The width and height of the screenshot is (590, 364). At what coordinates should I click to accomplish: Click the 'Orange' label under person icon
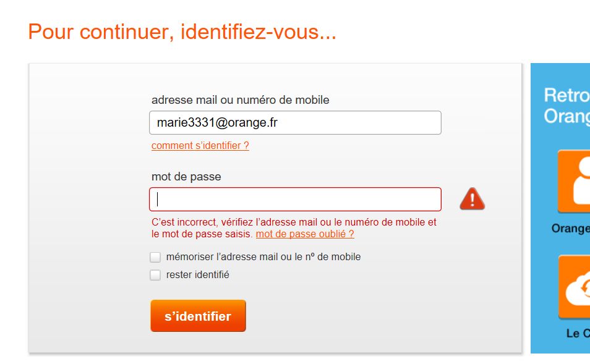[570, 229]
